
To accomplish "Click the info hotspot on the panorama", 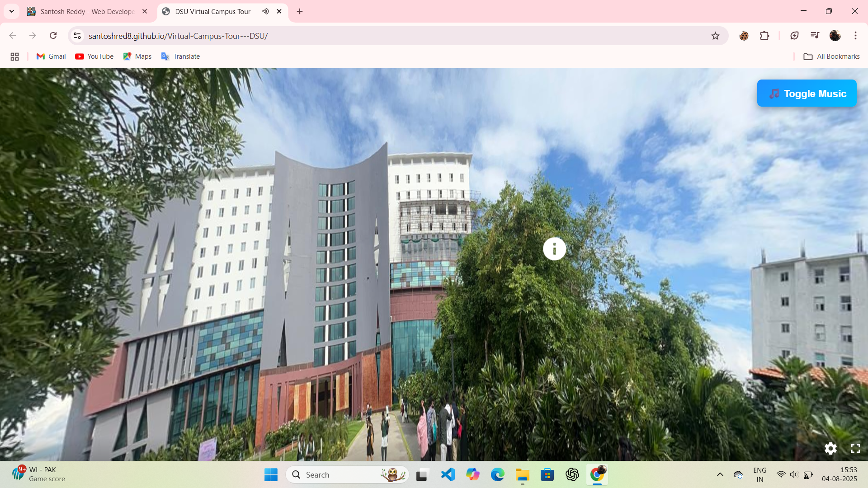I will 554,249.
